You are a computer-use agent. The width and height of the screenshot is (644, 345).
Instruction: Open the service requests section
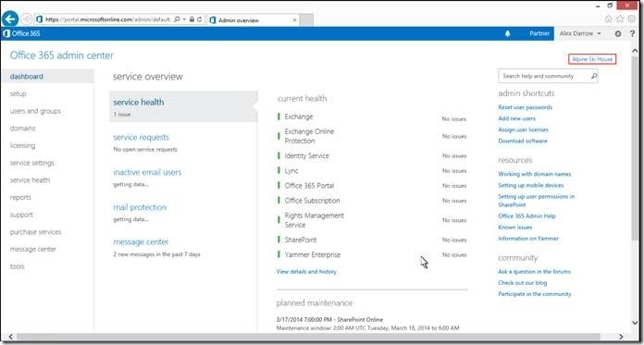pos(142,137)
